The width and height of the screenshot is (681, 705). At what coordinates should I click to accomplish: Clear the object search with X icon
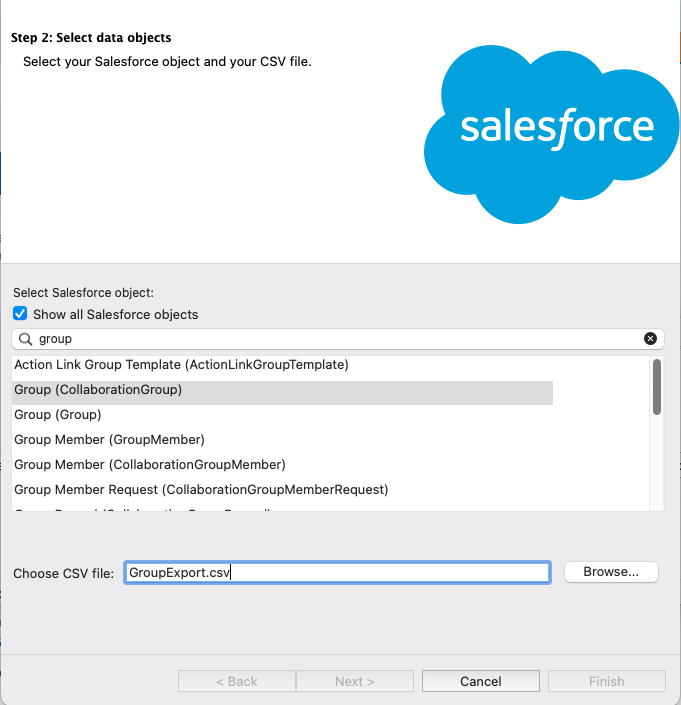point(650,339)
